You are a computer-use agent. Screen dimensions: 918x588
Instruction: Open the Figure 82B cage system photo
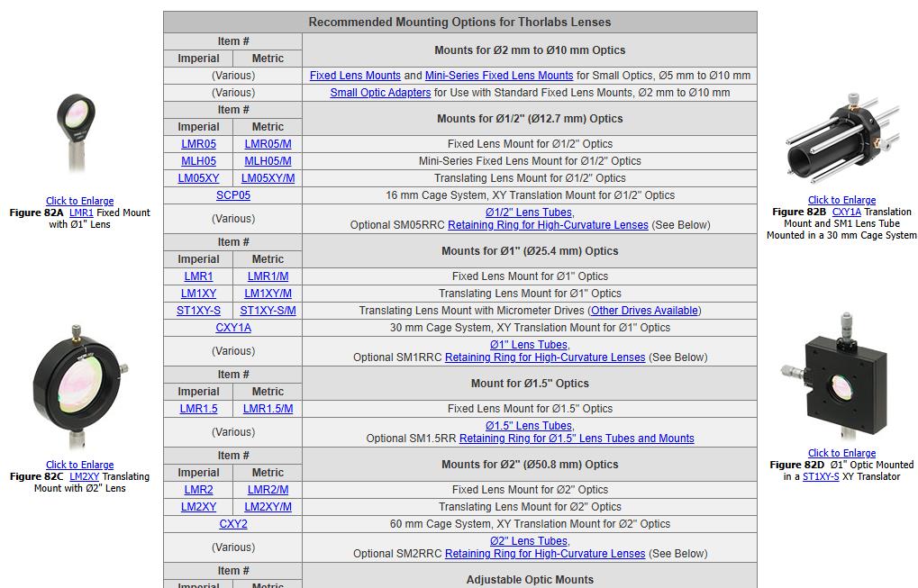coord(842,140)
